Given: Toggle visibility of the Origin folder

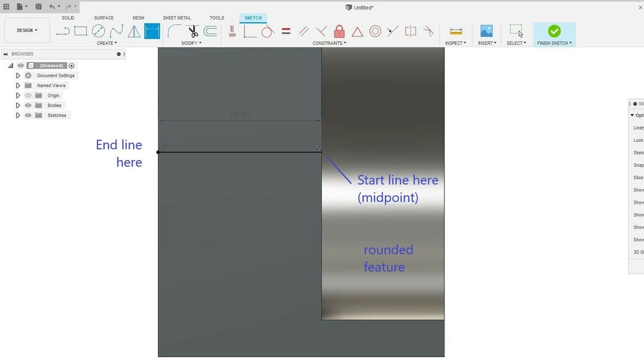Looking at the screenshot, I should pyautogui.click(x=28, y=95).
